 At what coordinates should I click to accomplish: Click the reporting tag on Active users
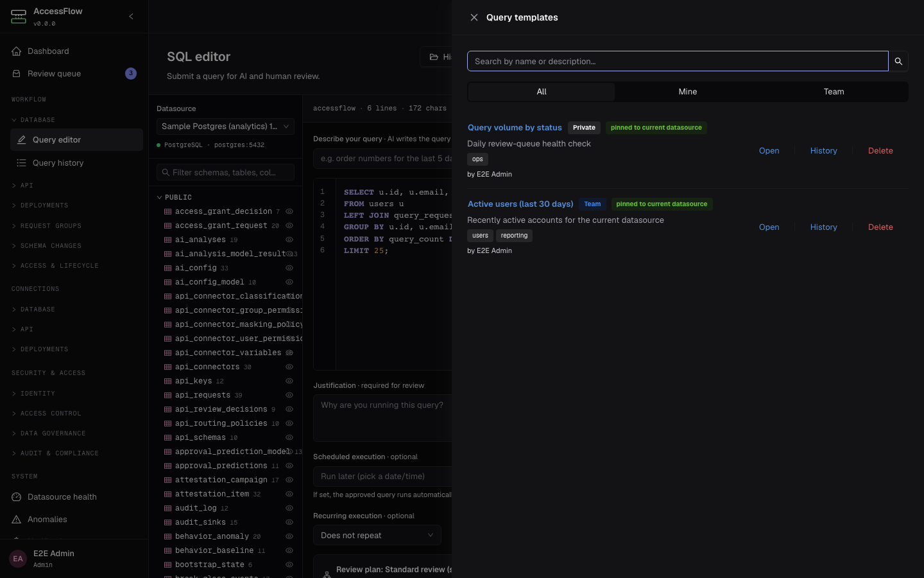(515, 236)
